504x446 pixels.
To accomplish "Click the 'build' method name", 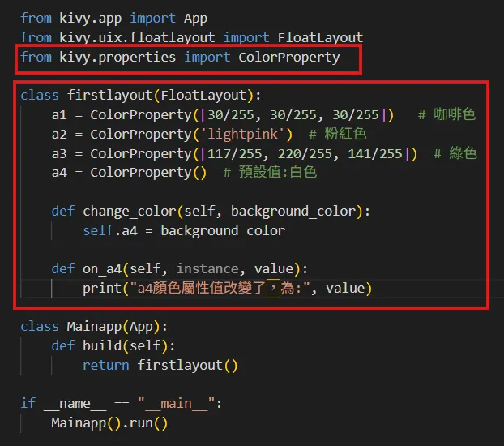I will 102,346.
